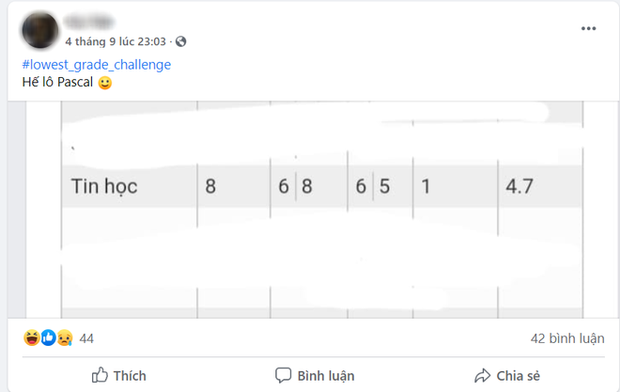Image resolution: width=620 pixels, height=392 pixels.
Task: Click the blue Like reaction icon
Action: coord(48,338)
